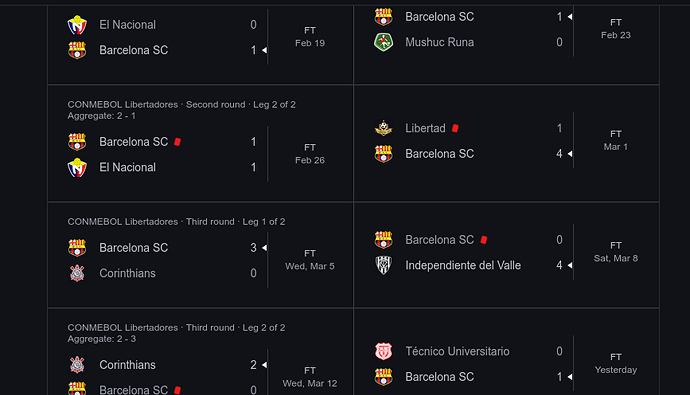The height and width of the screenshot is (395, 690).
Task: Open Third round Leg 1 of 2 header
Action: point(176,222)
